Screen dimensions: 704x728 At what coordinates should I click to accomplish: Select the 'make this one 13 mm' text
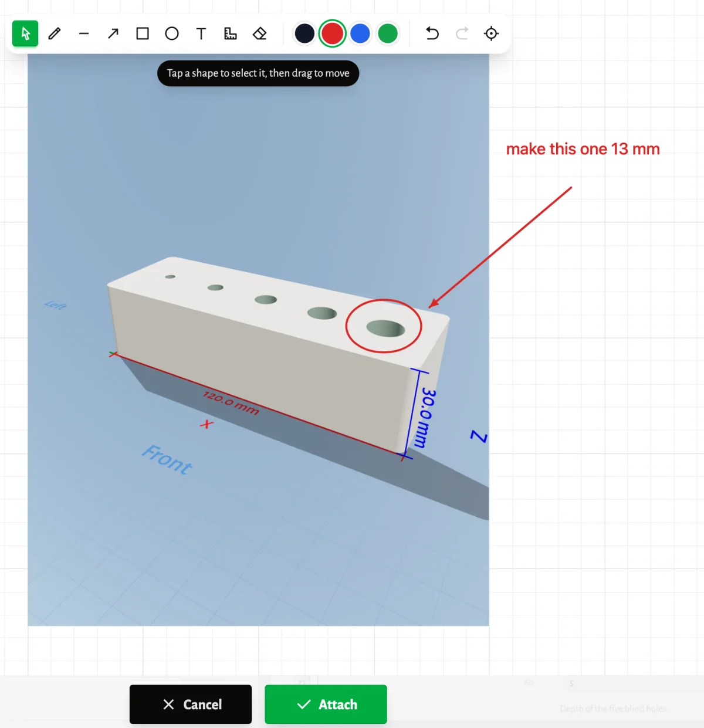point(583,149)
